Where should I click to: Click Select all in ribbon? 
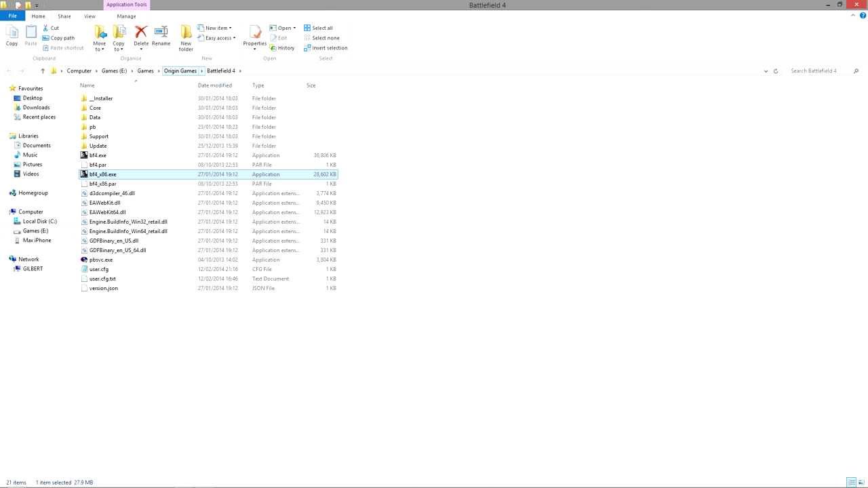(x=318, y=28)
